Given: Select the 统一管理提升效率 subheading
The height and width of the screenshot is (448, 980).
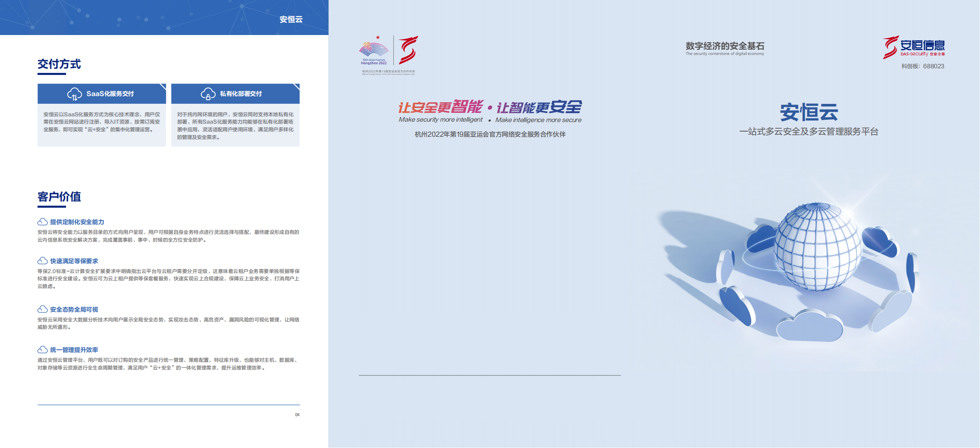Looking at the screenshot, I should [x=74, y=350].
